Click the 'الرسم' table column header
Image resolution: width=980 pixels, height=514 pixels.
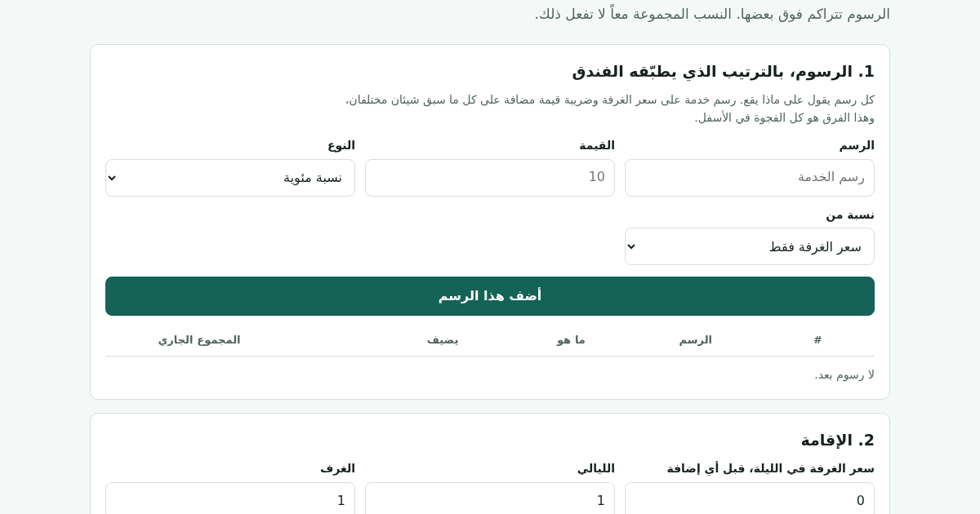[696, 340]
